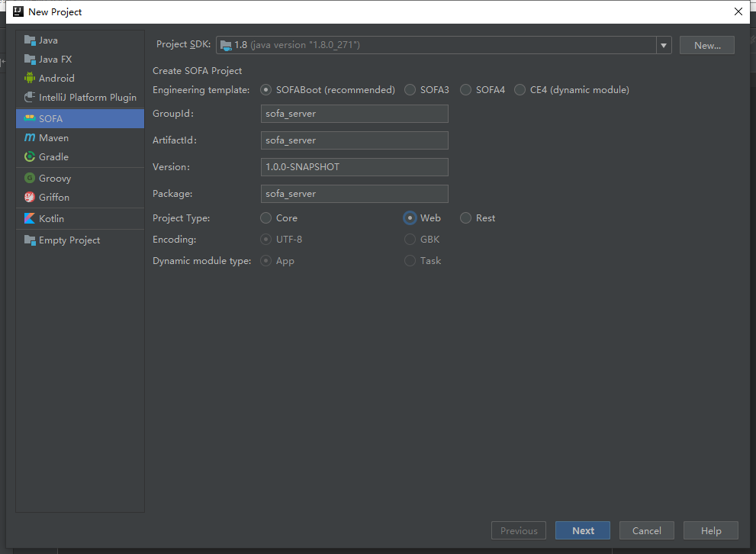Select the Gradle entry in the list
Viewport: 756px width, 554px height.
coord(80,156)
